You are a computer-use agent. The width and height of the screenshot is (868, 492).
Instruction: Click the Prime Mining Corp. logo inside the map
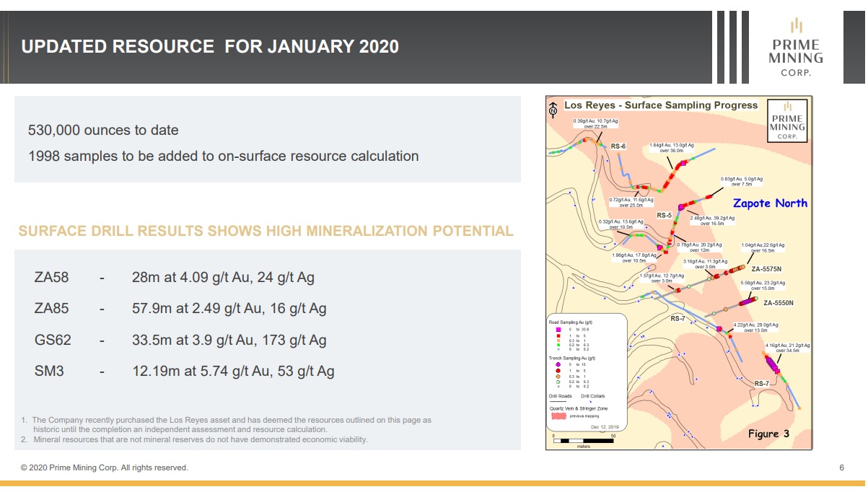click(x=787, y=120)
